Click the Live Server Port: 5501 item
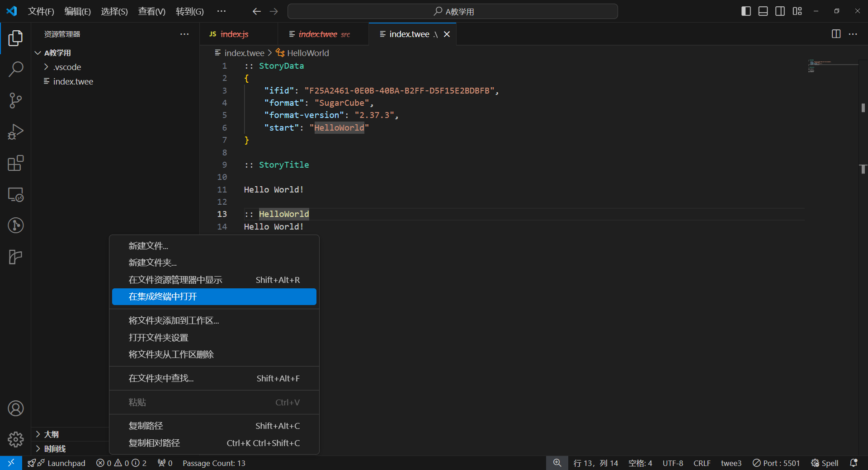This screenshot has width=868, height=470. point(776,463)
